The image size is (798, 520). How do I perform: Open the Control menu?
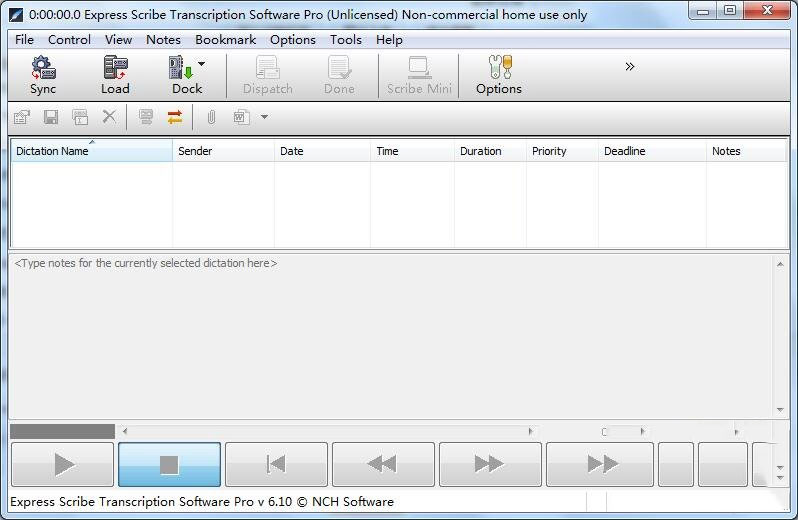point(69,40)
